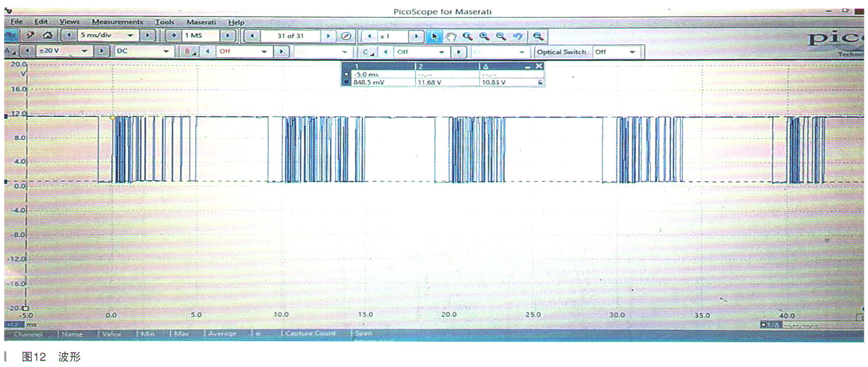Open the File menu
Viewport: 868px width, 367px height.
(16, 22)
